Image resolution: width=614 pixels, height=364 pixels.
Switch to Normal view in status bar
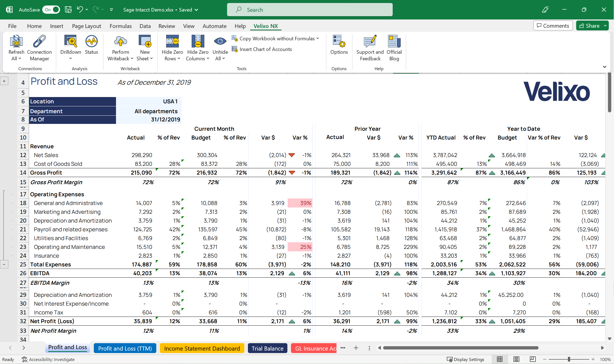500,359
